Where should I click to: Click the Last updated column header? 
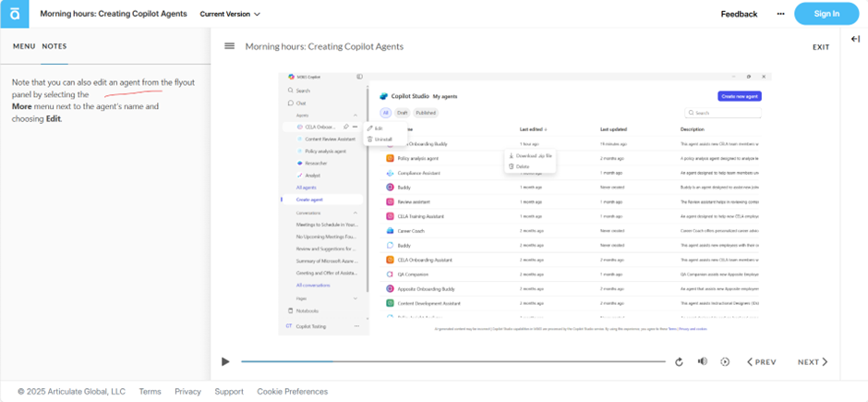click(x=613, y=129)
